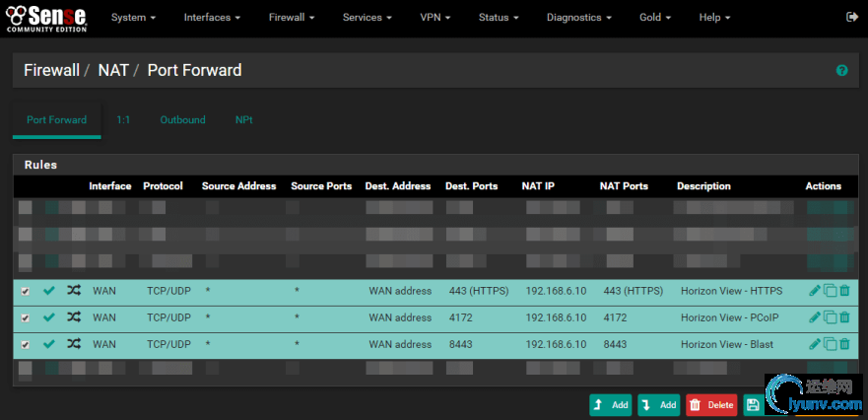Switch to the Outbound tab
This screenshot has height=420, width=868.
coord(182,119)
